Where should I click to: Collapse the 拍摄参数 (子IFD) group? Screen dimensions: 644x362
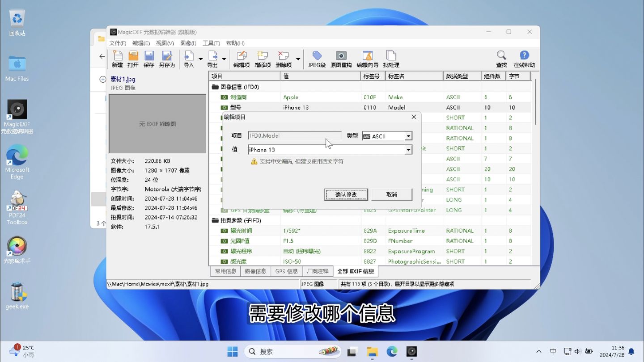pos(215,220)
